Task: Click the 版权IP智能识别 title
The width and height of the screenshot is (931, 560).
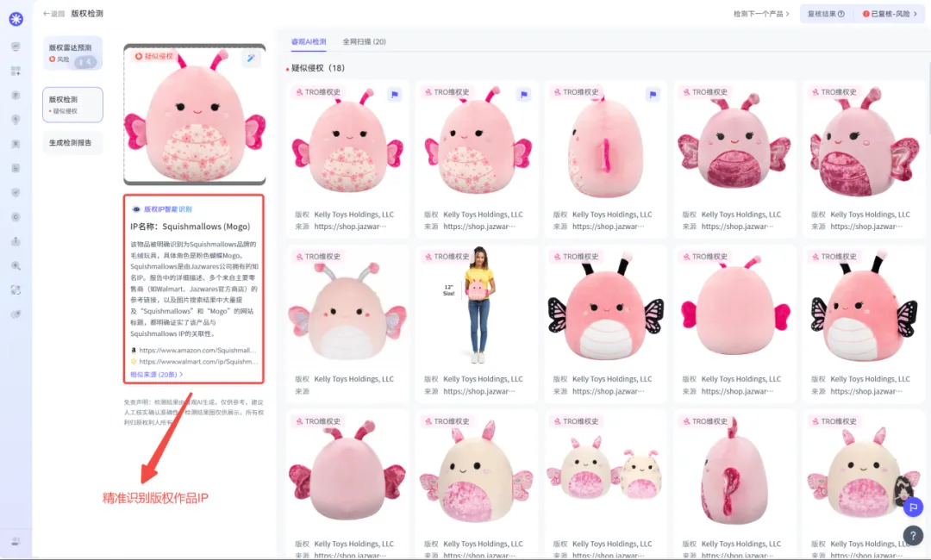Action: click(168, 209)
